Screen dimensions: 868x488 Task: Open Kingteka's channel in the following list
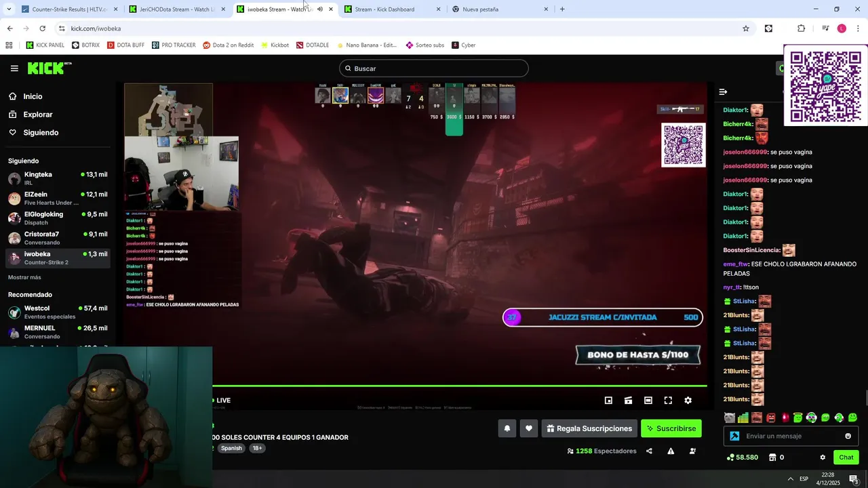tap(58, 179)
